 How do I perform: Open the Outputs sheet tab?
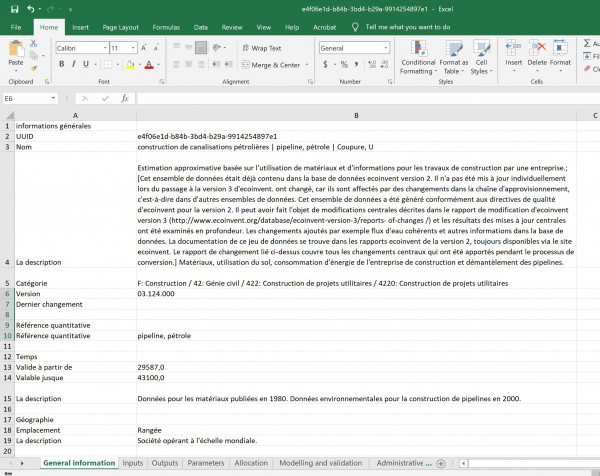(165, 463)
